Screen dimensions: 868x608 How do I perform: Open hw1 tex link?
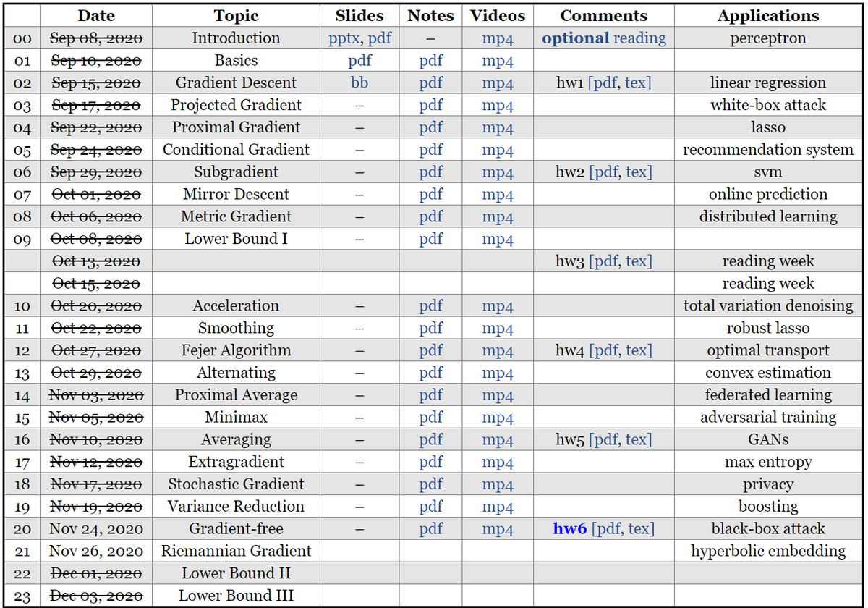(x=636, y=83)
